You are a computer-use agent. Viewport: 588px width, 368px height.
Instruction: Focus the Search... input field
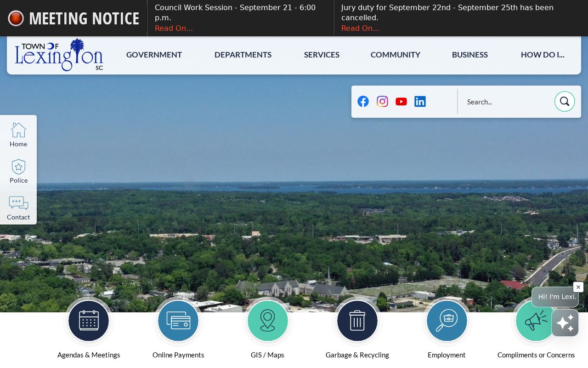click(507, 102)
